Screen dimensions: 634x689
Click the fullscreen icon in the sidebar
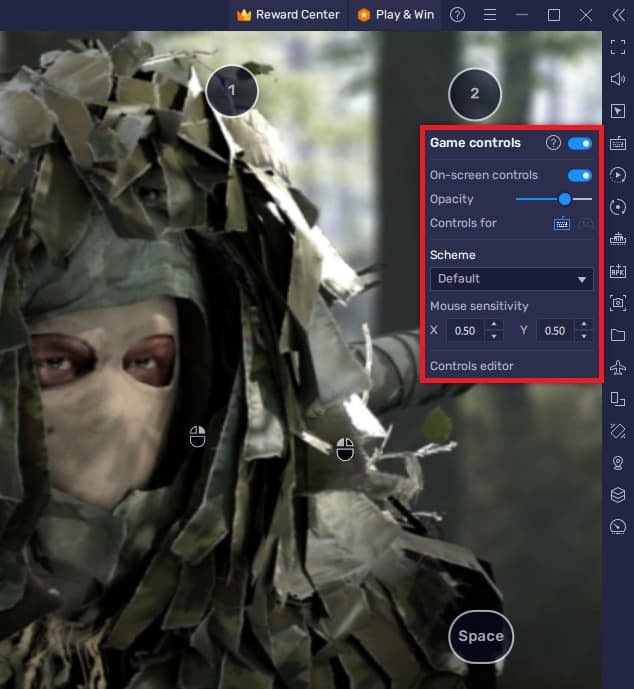coord(617,47)
